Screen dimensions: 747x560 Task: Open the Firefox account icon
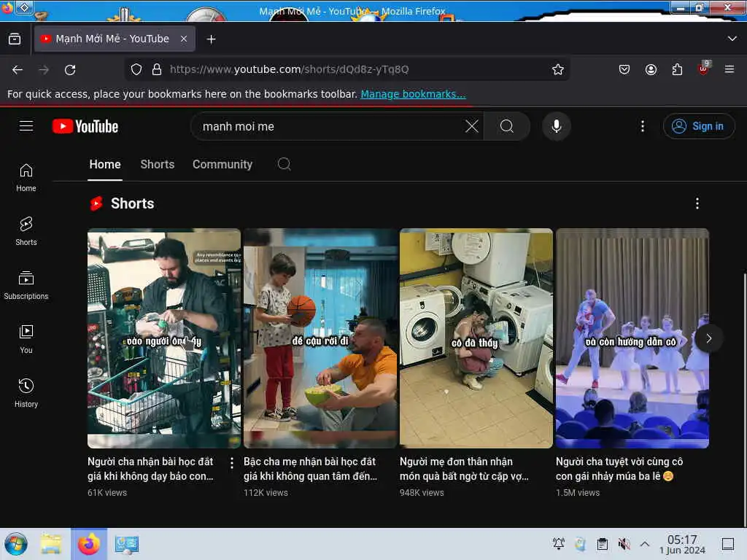(651, 69)
